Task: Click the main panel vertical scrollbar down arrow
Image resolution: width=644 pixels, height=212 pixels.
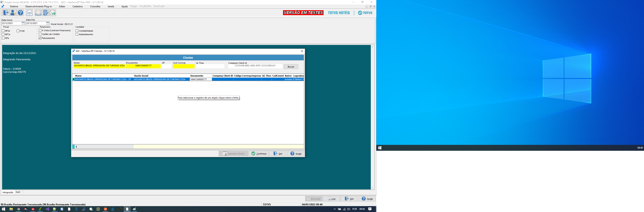Action: 372,188
